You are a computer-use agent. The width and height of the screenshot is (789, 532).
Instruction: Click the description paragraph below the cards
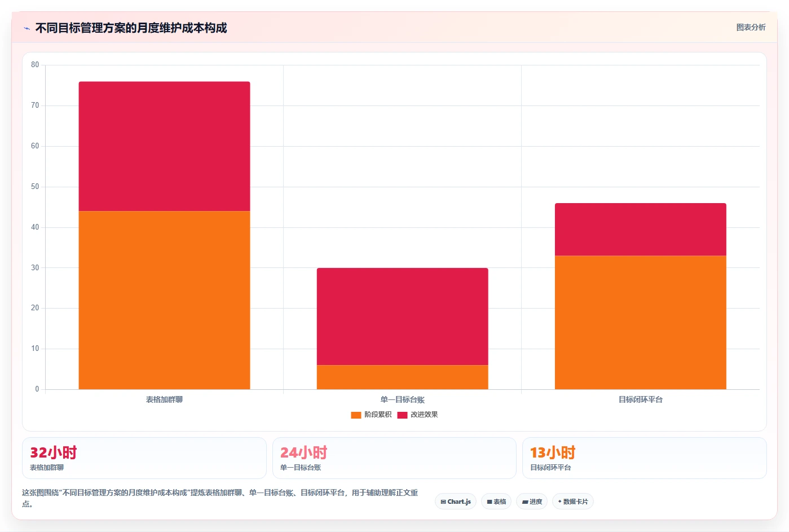pos(220,498)
